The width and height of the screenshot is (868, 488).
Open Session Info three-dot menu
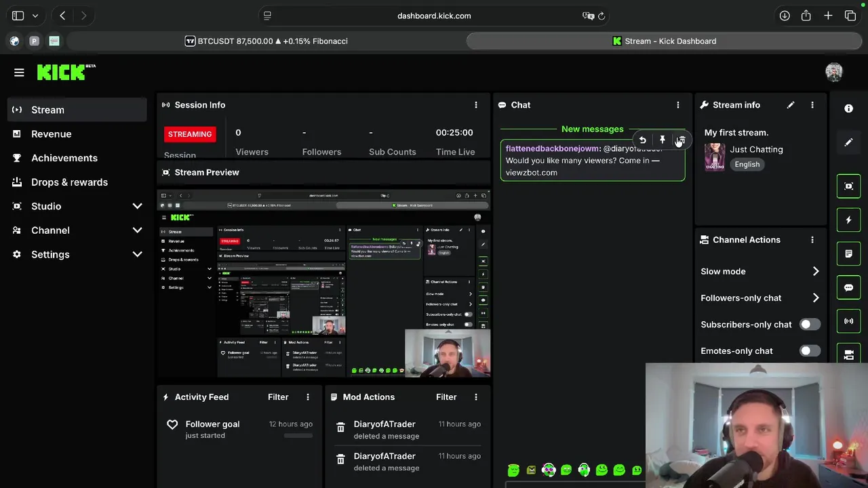tap(475, 105)
